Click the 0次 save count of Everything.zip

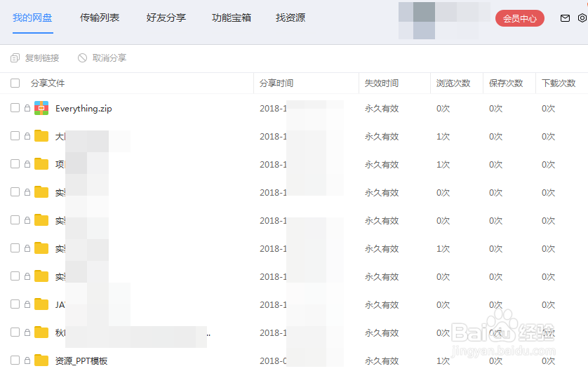tap(496, 108)
